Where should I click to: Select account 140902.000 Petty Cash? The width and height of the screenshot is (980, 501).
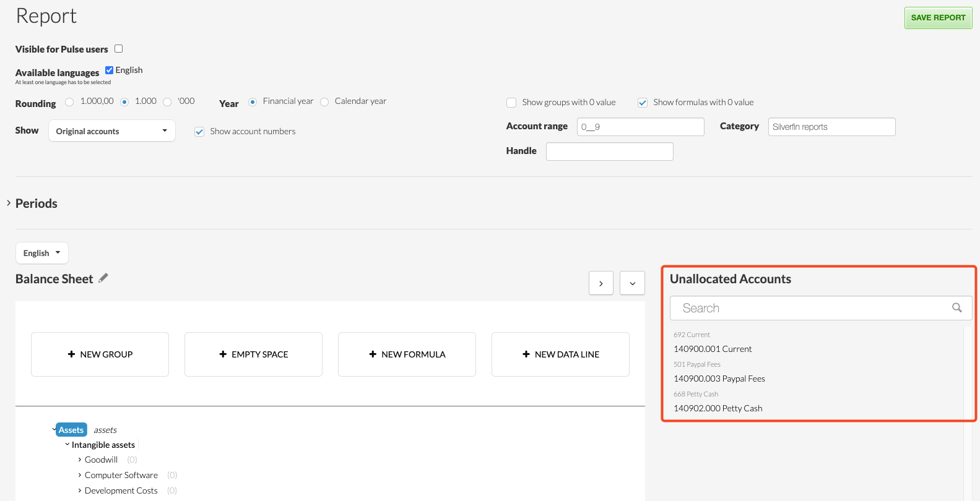[718, 408]
